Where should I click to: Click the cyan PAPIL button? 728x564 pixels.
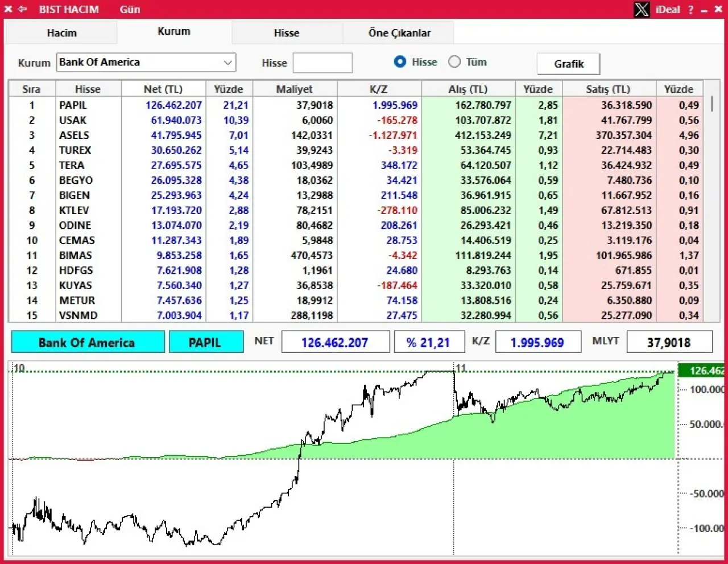point(205,343)
